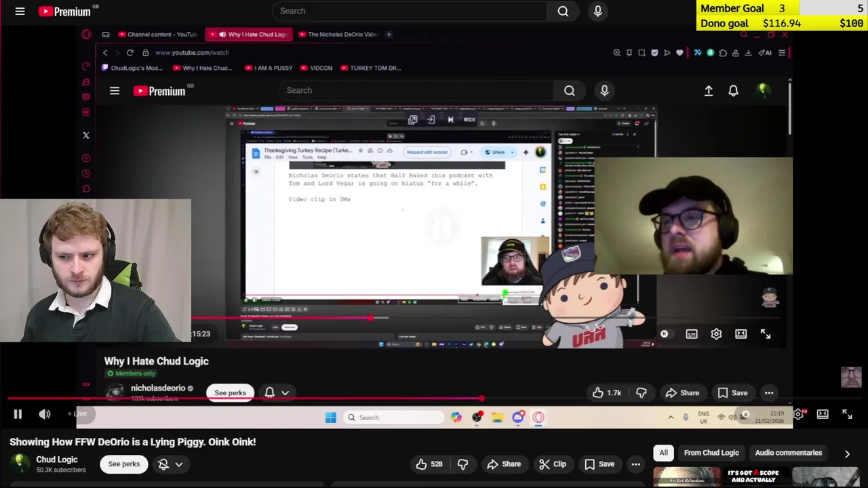Image resolution: width=868 pixels, height=488 pixels.
Task: Like the nicholasdeorio video (1.7k)
Action: [607, 393]
